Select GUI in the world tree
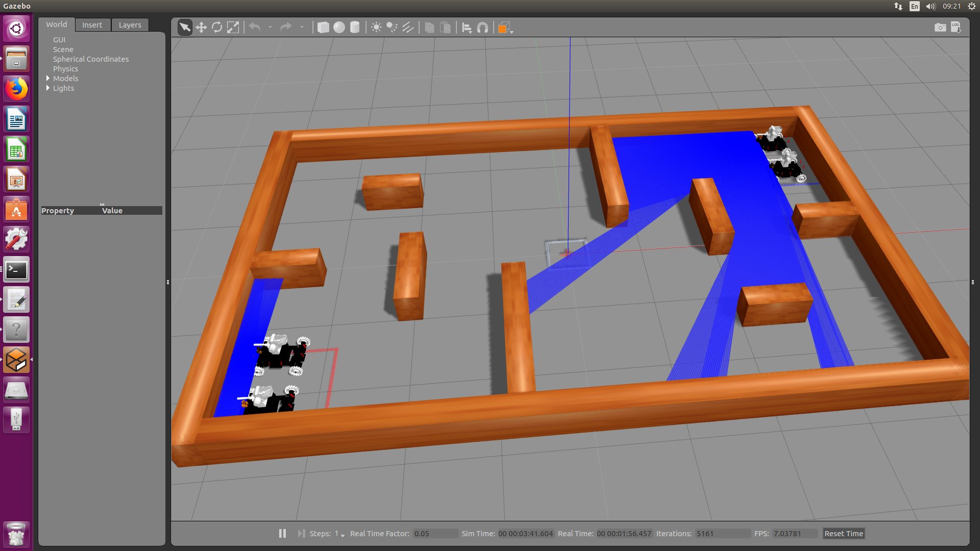This screenshot has height=551, width=980. click(59, 40)
